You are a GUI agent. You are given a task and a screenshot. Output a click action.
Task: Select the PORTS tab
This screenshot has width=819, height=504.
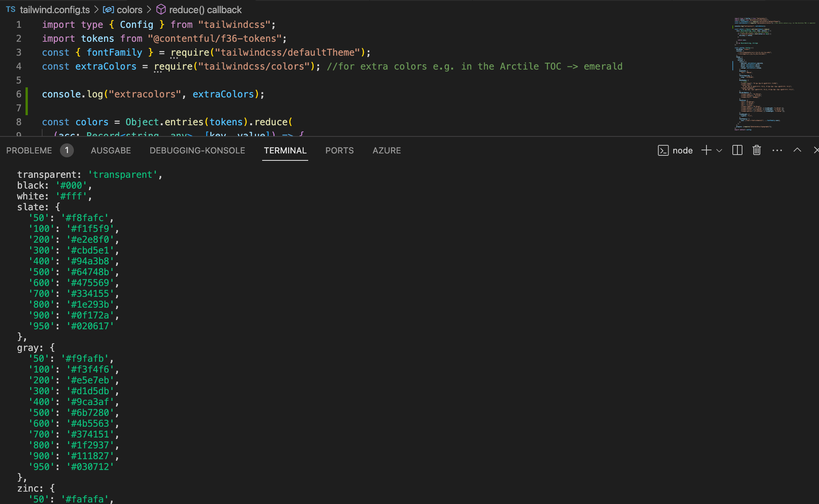point(339,150)
